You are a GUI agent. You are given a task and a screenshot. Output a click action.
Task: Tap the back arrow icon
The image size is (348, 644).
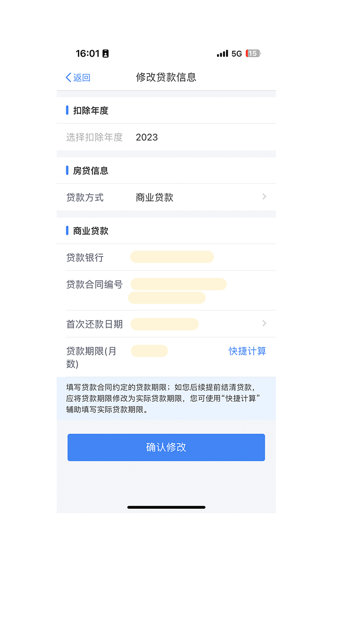click(x=69, y=78)
